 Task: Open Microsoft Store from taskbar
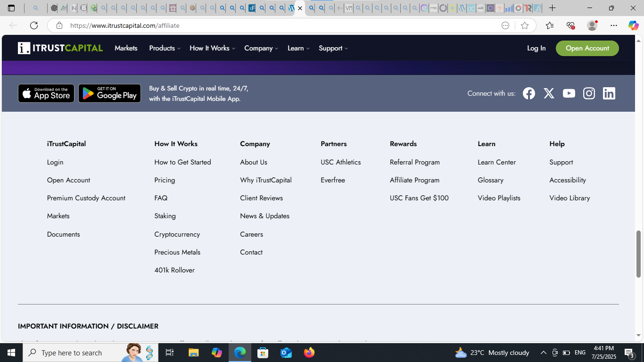coord(263,353)
